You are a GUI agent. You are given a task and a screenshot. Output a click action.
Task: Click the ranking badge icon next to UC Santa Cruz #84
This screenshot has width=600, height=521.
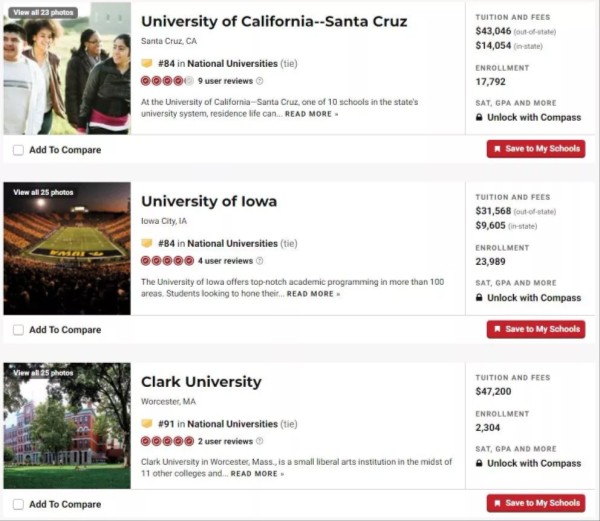[147, 63]
